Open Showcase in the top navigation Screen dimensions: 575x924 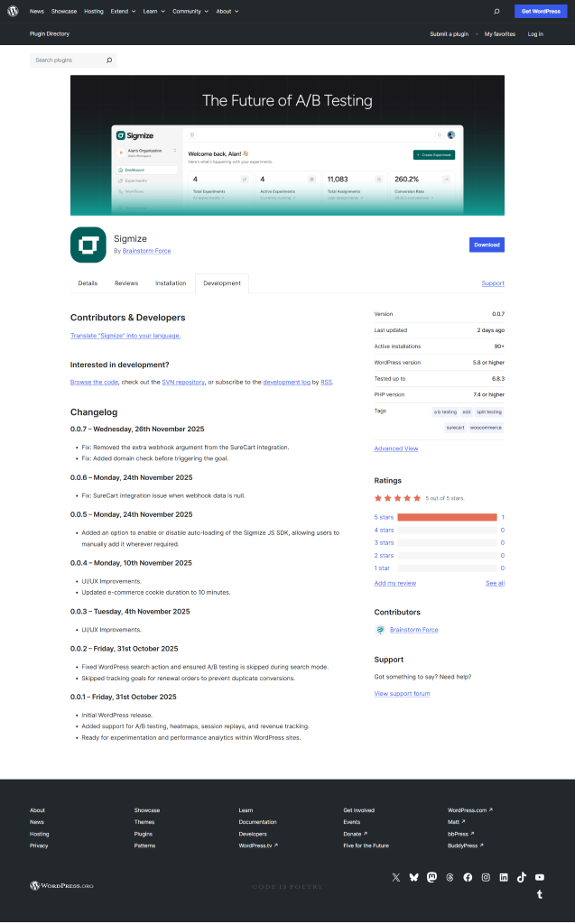64,11
